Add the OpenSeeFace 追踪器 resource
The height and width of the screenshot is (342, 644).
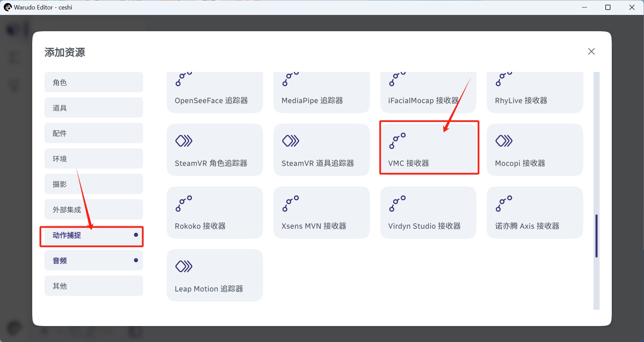215,92
